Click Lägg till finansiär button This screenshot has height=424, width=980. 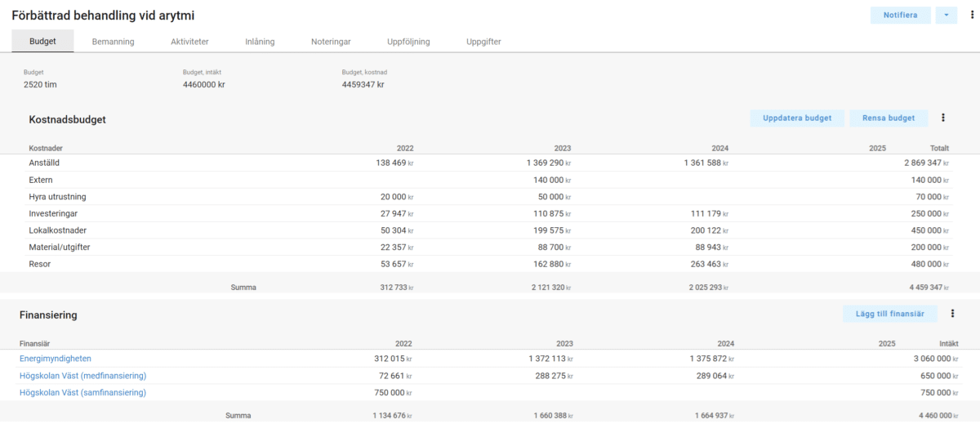(889, 314)
